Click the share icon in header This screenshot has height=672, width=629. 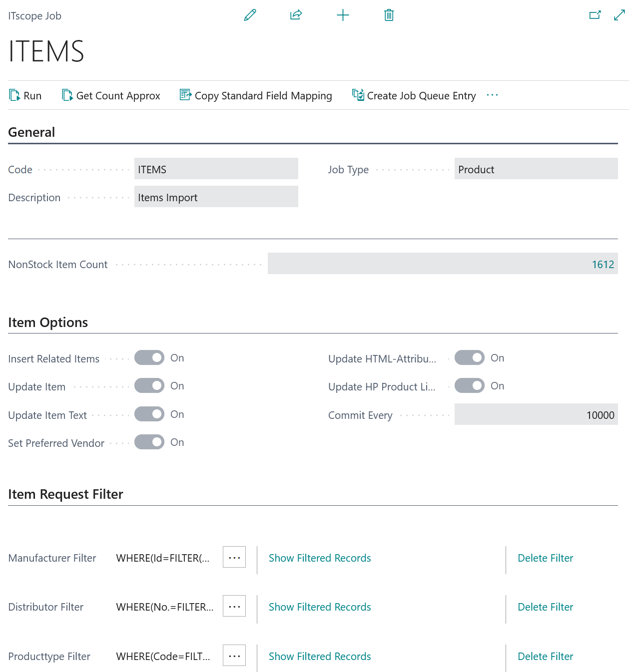pyautogui.click(x=296, y=15)
